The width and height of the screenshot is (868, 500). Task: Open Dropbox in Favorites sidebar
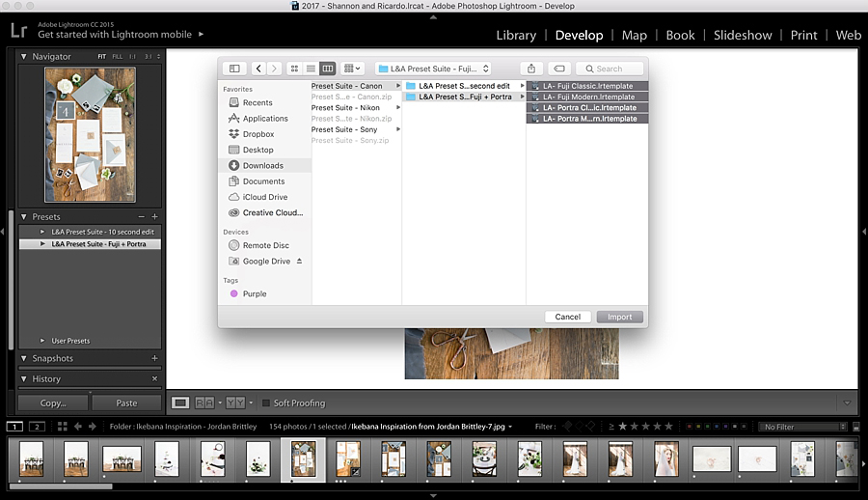click(258, 134)
